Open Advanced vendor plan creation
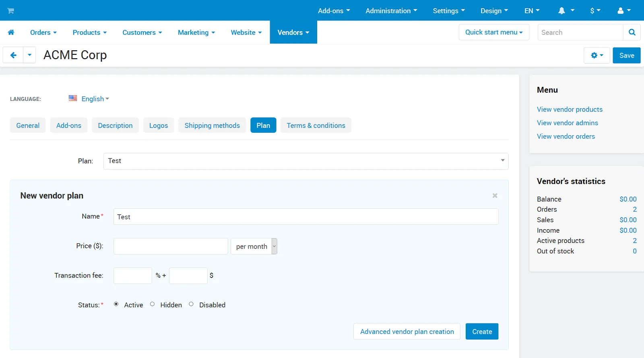The height and width of the screenshot is (358, 644). pyautogui.click(x=407, y=331)
